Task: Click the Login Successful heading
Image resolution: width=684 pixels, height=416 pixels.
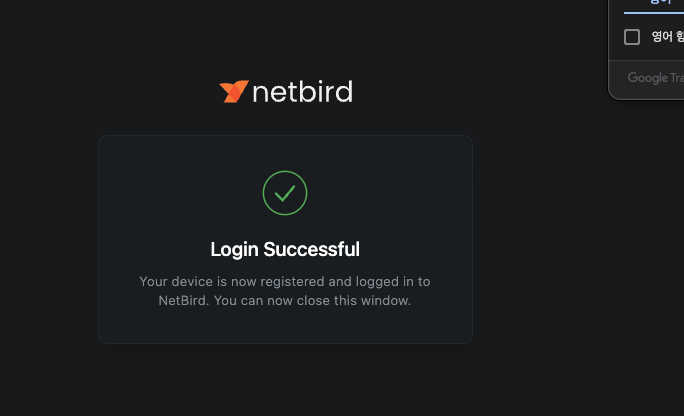Action: 285,249
